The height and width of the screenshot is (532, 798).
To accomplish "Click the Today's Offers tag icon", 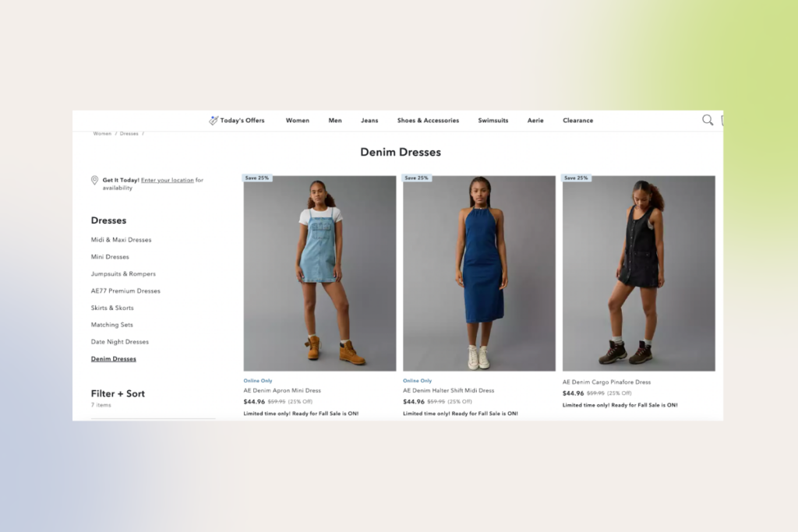I will (x=214, y=121).
